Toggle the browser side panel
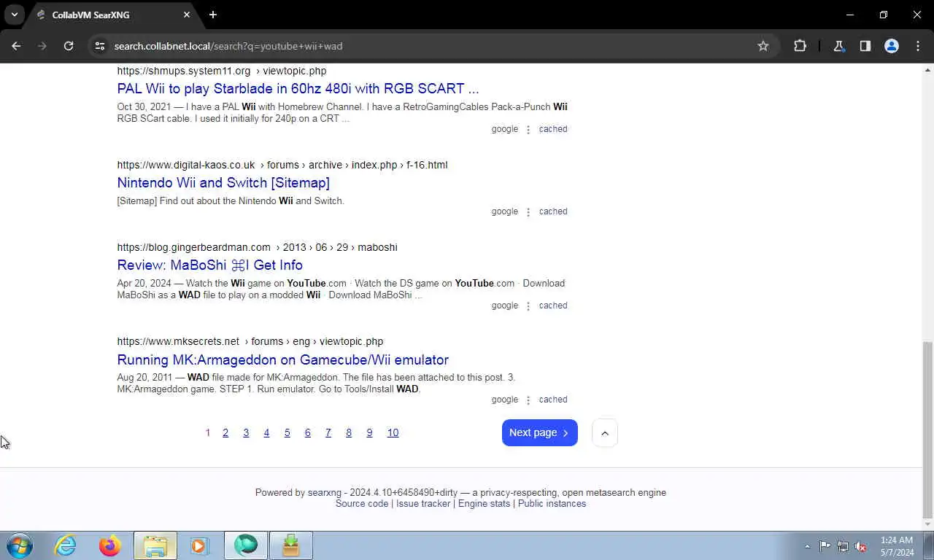This screenshot has height=560, width=934. tap(865, 46)
